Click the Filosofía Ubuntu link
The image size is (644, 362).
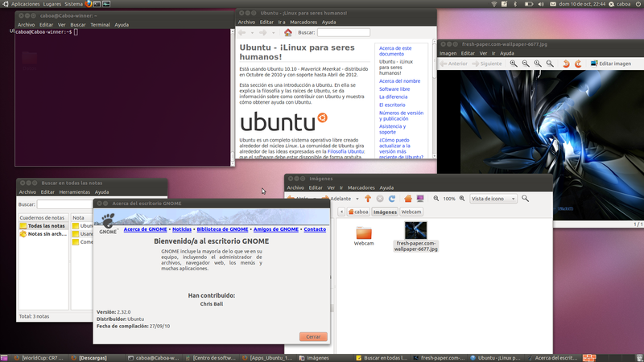pos(345,151)
